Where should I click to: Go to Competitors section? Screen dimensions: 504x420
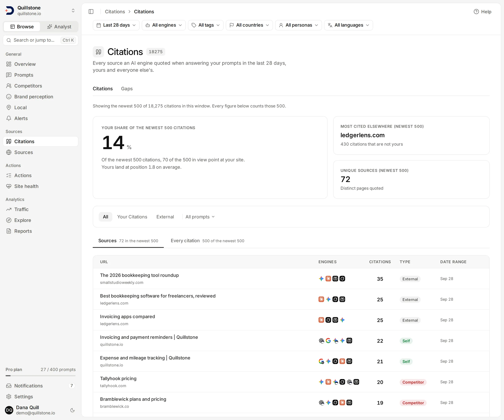pos(41,86)
